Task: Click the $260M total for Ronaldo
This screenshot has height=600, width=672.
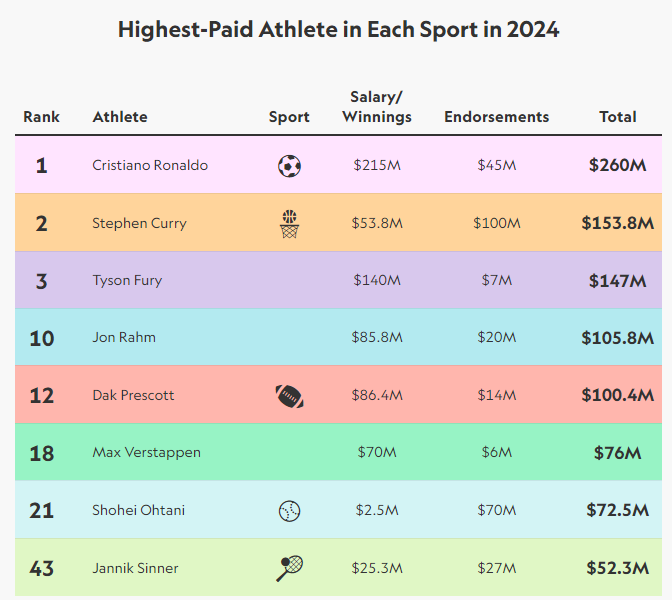Action: (x=617, y=165)
